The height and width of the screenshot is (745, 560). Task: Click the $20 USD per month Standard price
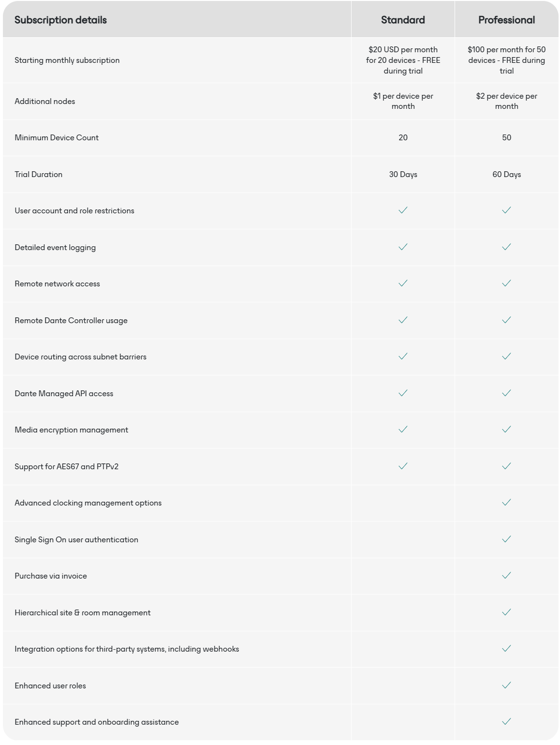click(x=403, y=60)
